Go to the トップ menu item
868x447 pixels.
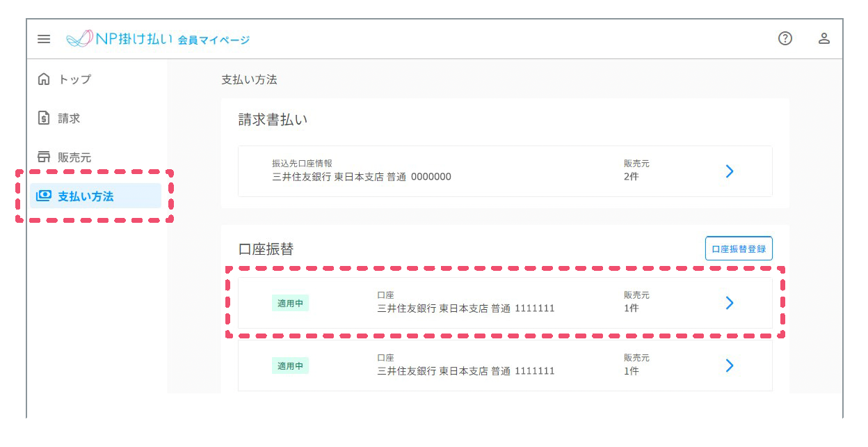click(75, 79)
